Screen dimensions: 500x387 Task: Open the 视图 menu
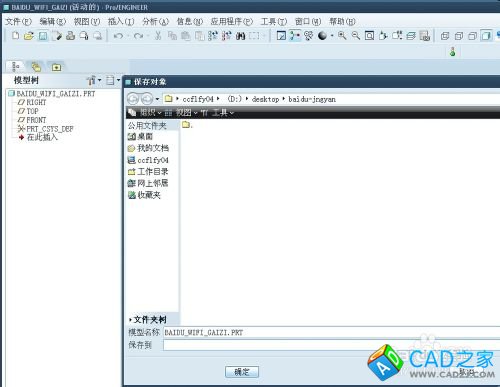click(x=87, y=22)
